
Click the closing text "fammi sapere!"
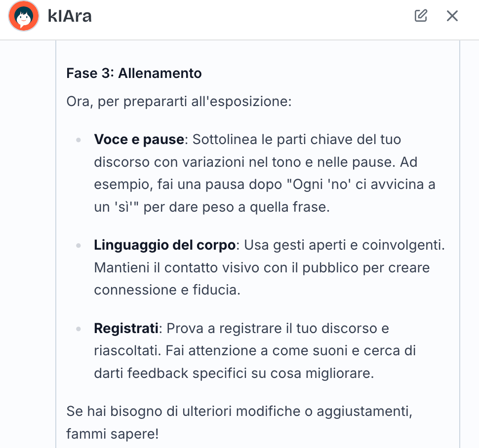(x=113, y=435)
